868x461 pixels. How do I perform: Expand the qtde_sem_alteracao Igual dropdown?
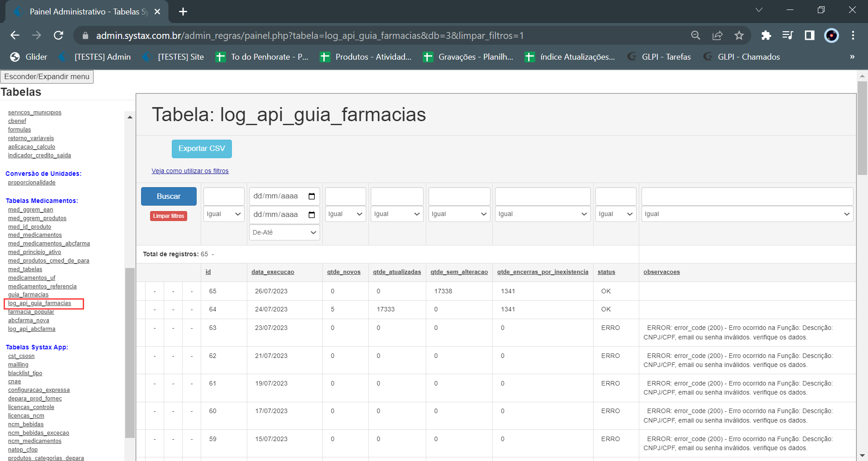coord(459,214)
